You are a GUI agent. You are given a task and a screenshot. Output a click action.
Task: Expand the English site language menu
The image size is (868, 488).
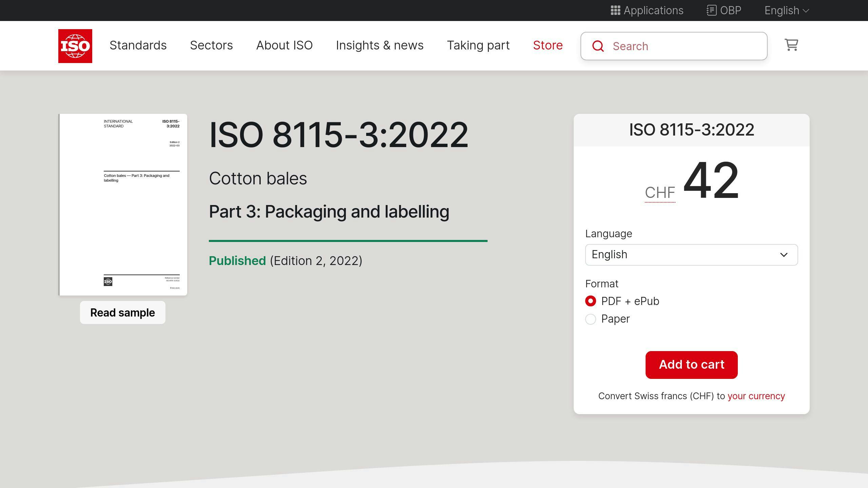point(787,11)
